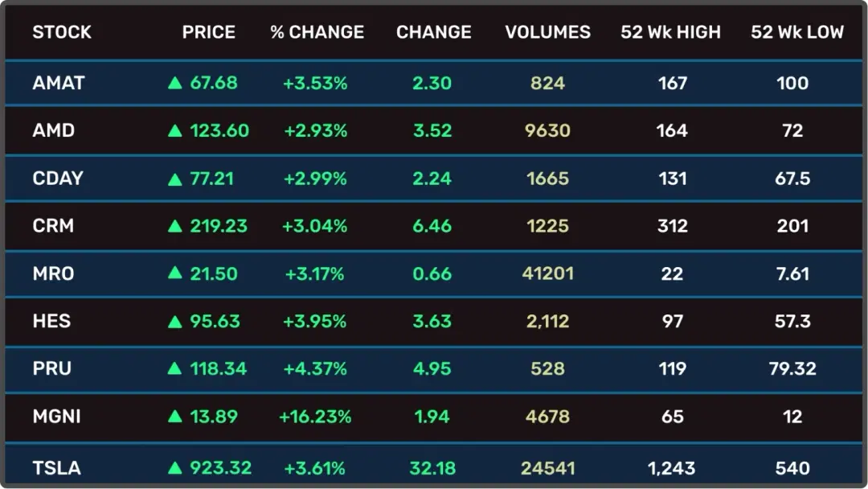This screenshot has height=489, width=868.
Task: Click the up triangle next to AMD price
Action: point(174,130)
